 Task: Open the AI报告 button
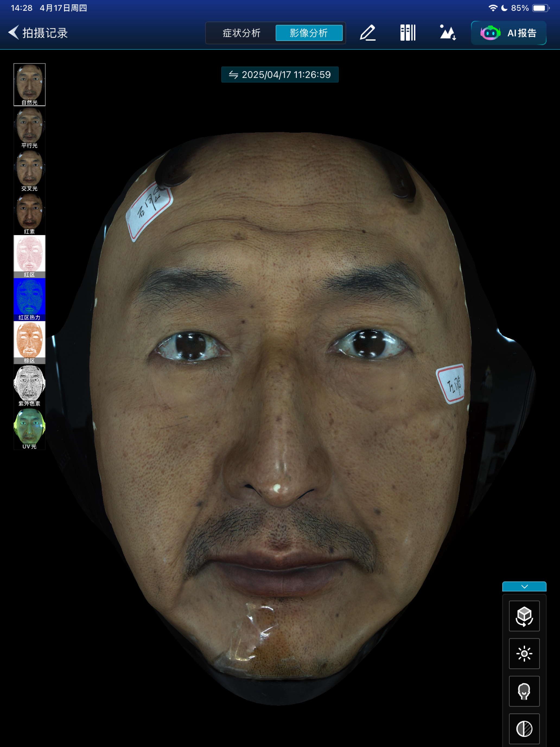point(508,33)
